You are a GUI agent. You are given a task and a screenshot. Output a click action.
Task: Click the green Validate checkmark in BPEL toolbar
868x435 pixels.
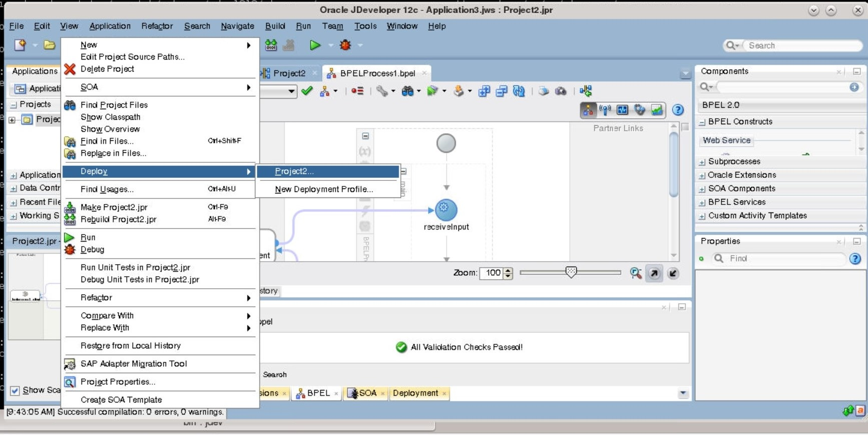point(307,91)
